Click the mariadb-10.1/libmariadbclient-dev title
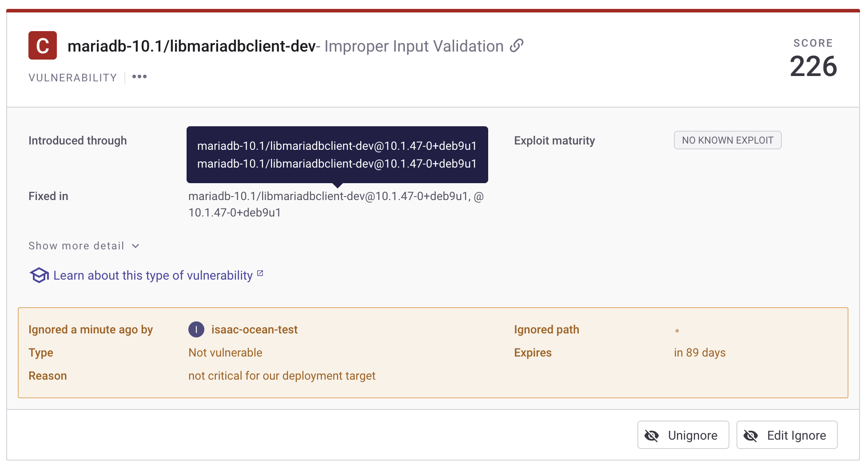868x465 pixels. pos(191,46)
